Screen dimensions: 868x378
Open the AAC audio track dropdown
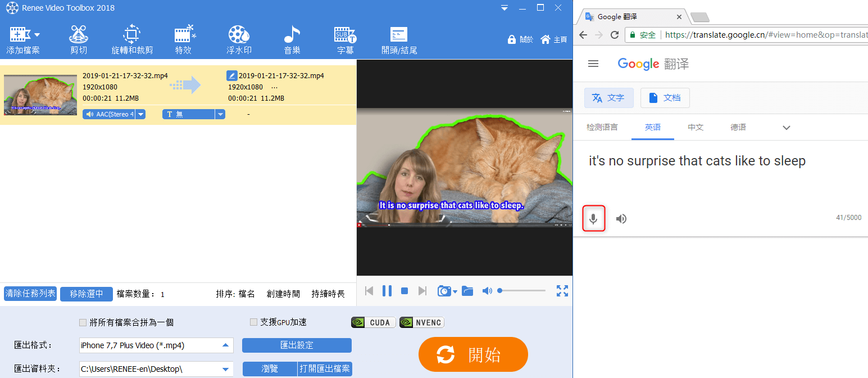coord(140,114)
